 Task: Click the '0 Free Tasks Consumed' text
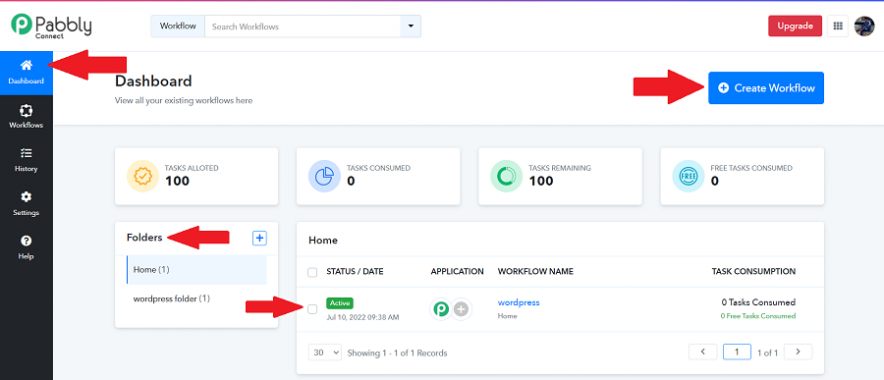click(758, 316)
